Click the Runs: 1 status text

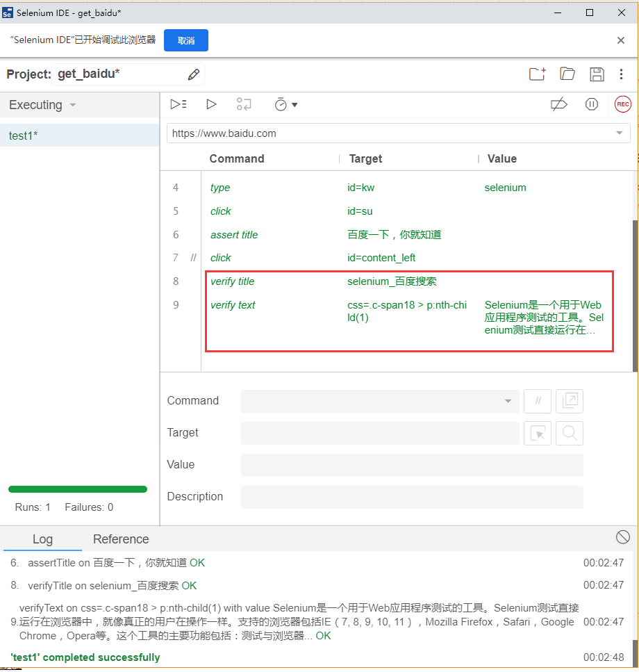33,507
